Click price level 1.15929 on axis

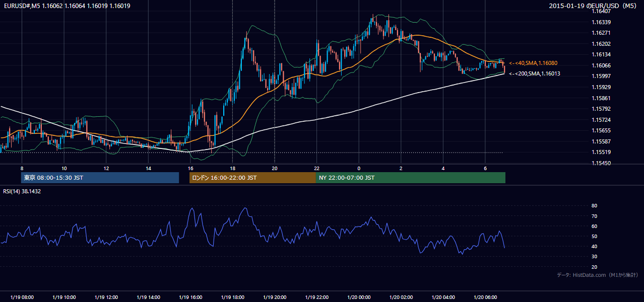pos(601,87)
